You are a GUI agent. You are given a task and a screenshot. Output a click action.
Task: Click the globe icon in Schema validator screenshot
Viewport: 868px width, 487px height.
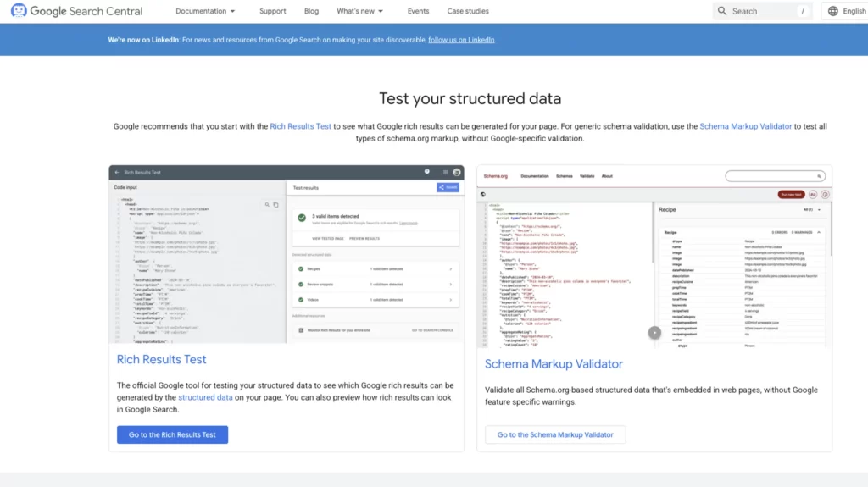(x=483, y=194)
